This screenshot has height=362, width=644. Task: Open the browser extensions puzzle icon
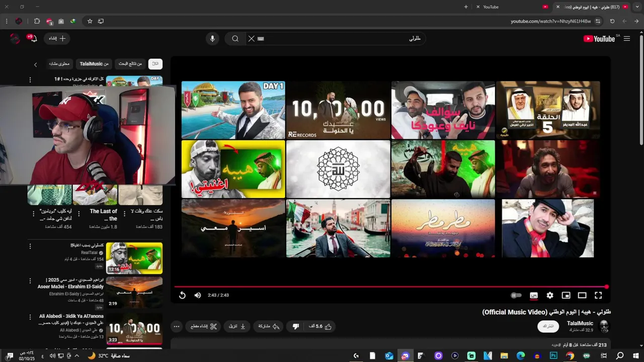37,21
